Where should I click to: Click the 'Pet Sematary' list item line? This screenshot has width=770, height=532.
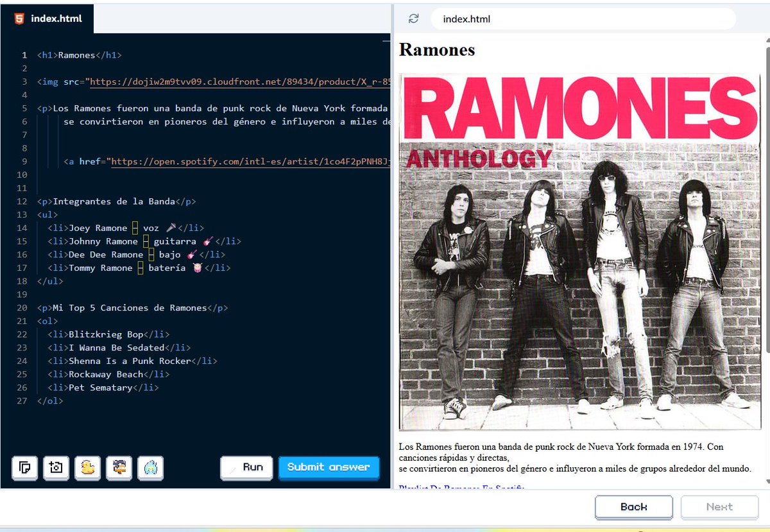[103, 388]
